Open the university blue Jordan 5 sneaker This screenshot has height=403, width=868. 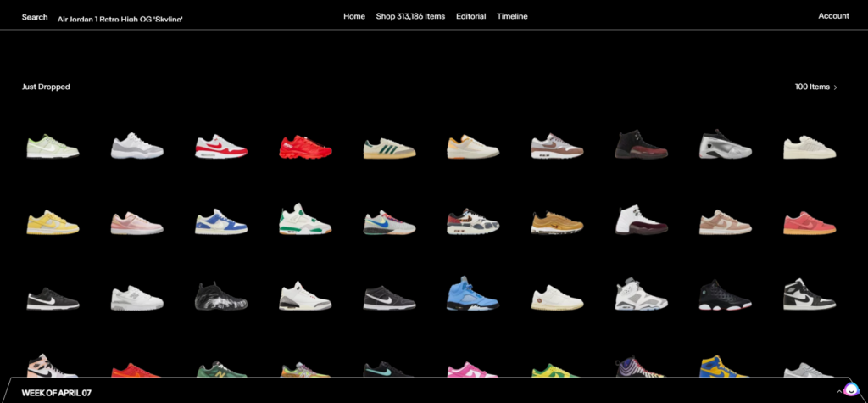(472, 294)
